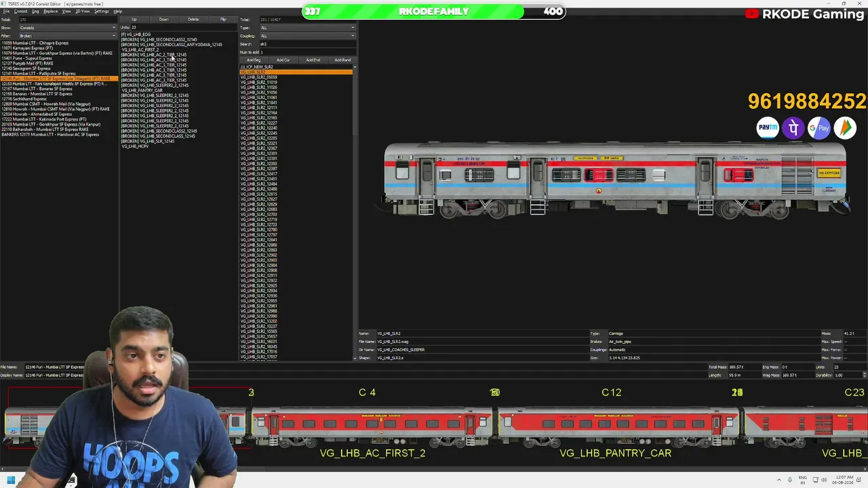This screenshot has height=488, width=868.
Task: Open the Windows Start menu
Action: click(12, 481)
